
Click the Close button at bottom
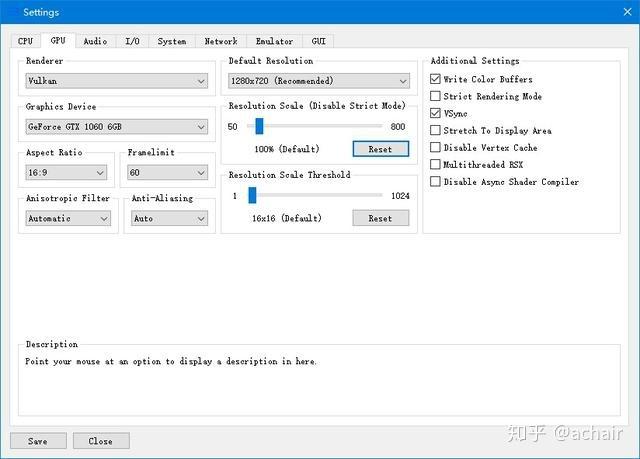(101, 441)
